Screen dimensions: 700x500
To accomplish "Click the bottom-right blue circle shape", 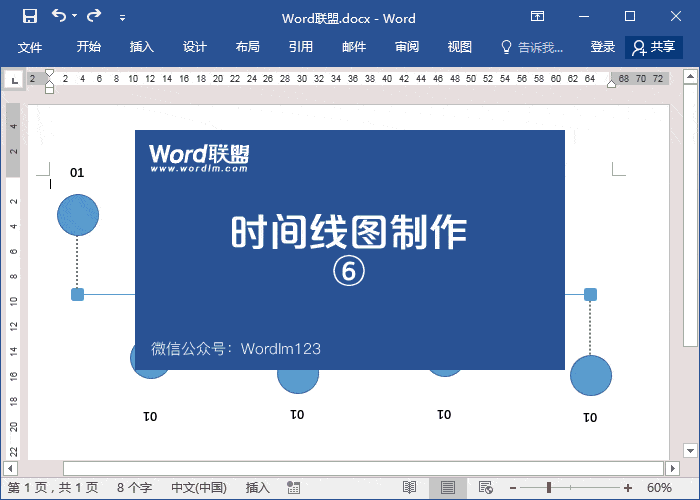I will (591, 375).
